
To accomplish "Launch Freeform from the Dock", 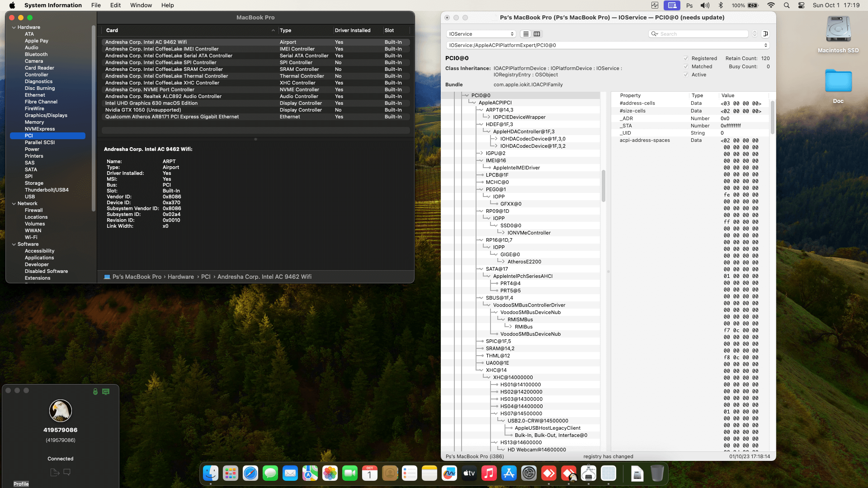I will tap(449, 473).
